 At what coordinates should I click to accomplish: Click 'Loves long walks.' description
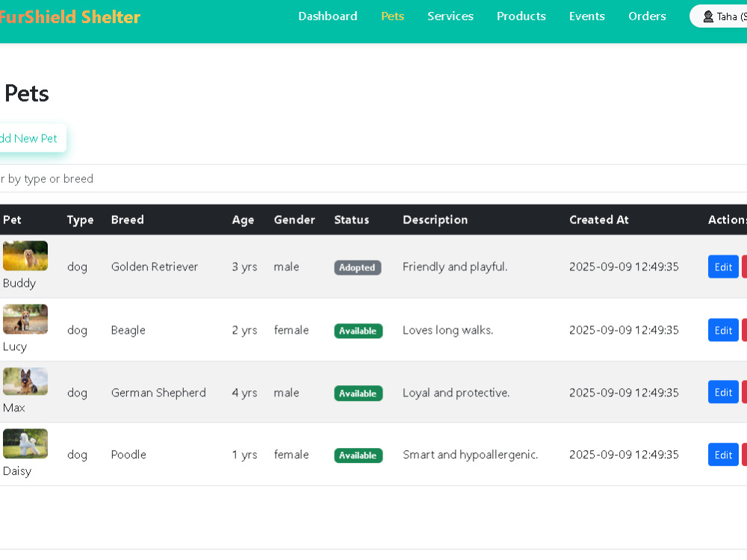(447, 331)
